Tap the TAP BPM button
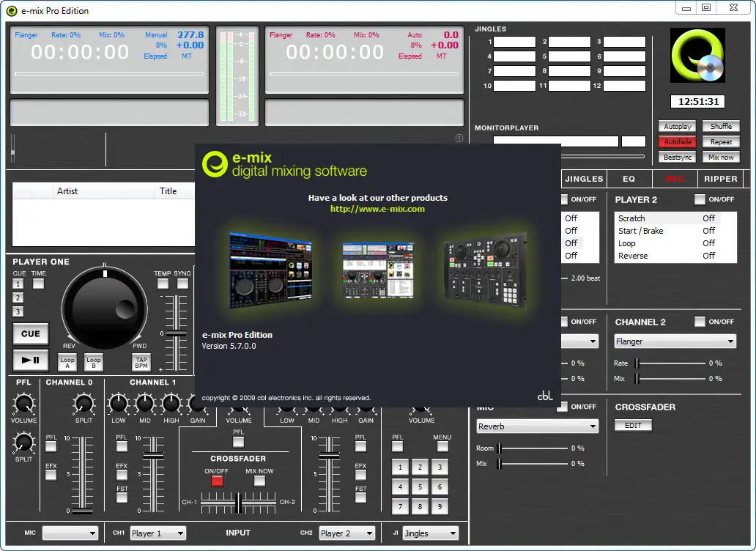The width and height of the screenshot is (756, 551). [141, 362]
